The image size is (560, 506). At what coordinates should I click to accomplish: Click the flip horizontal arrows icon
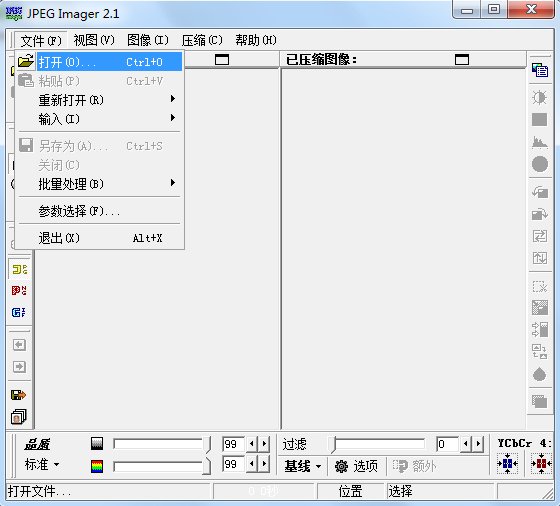click(x=540, y=236)
